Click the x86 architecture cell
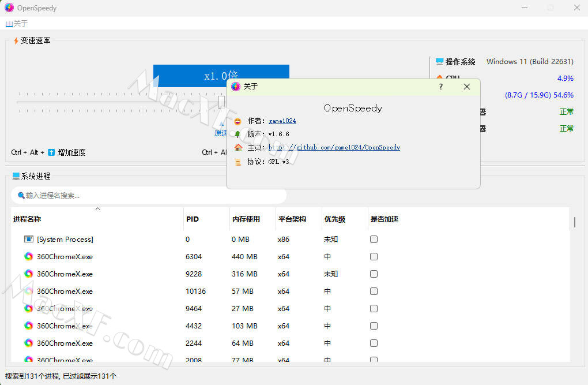 pos(284,240)
